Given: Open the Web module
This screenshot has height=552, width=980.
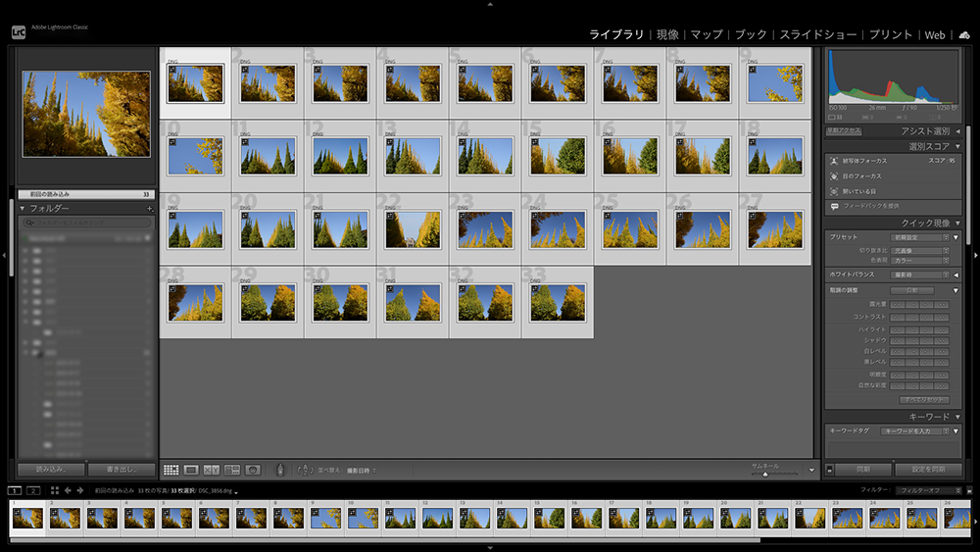Looking at the screenshot, I should click(x=935, y=35).
